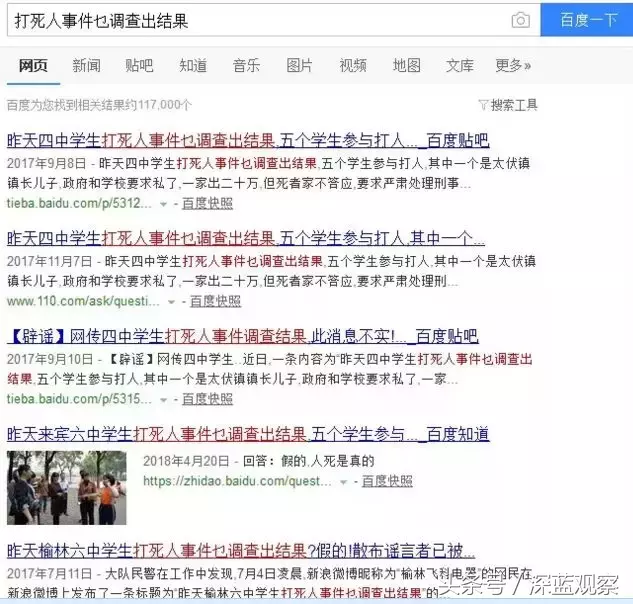The width and height of the screenshot is (633, 604).
Task: Click the https://zhidao.baidu.com/quest... URL
Action: [x=237, y=481]
